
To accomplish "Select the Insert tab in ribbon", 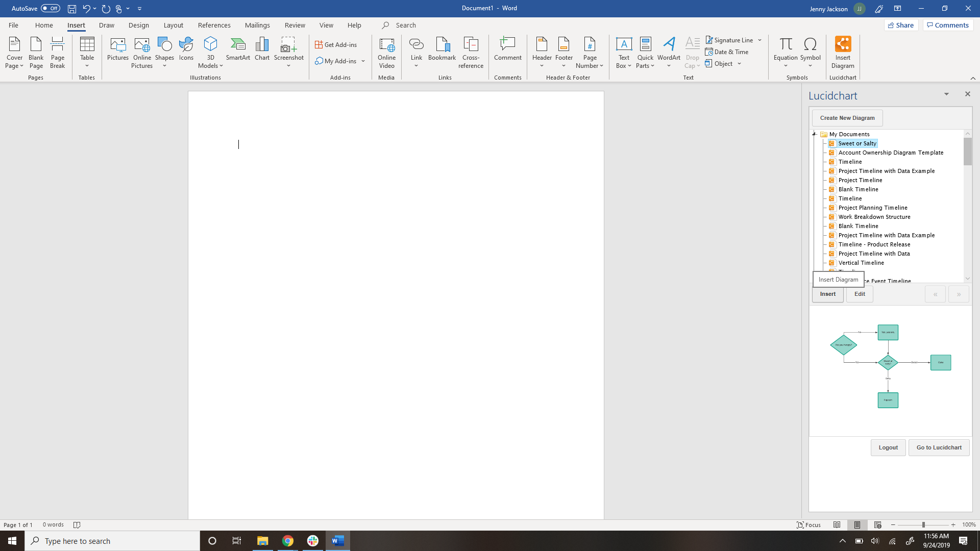I will tap(76, 25).
